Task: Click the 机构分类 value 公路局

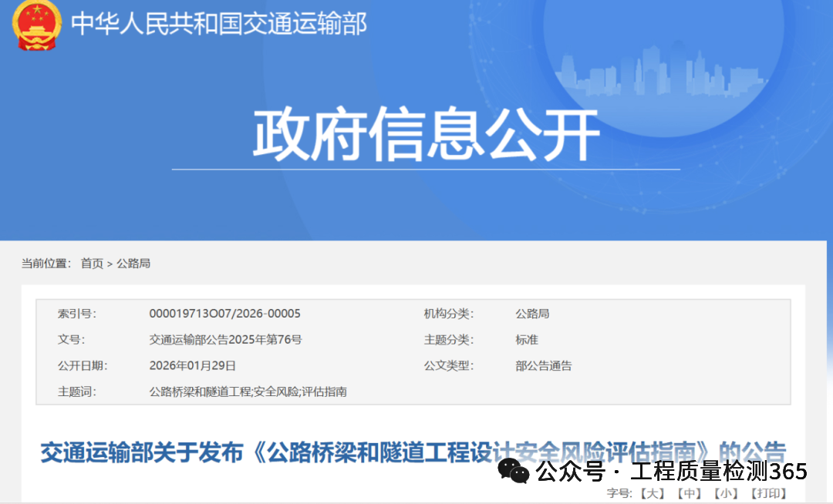Action: [532, 314]
